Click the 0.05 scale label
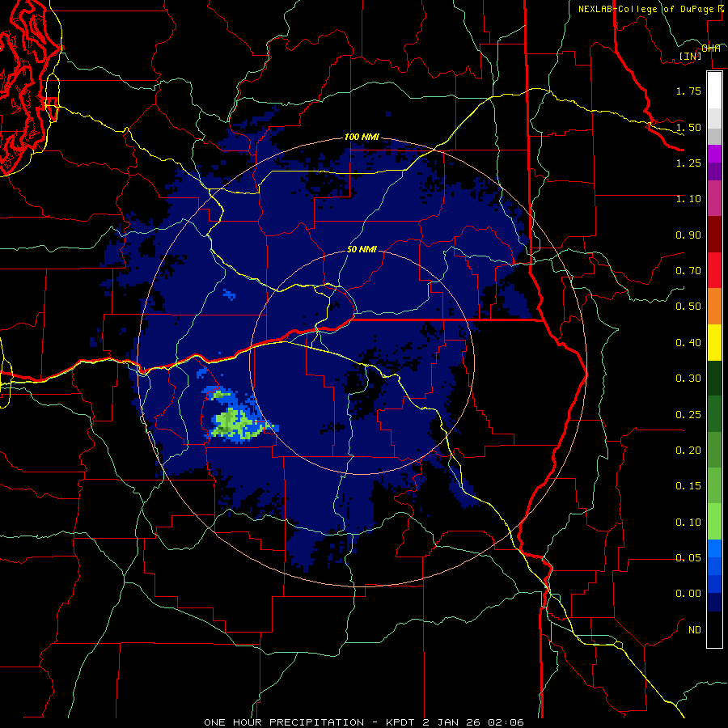Viewport: 728px width, 728px height. 688,558
